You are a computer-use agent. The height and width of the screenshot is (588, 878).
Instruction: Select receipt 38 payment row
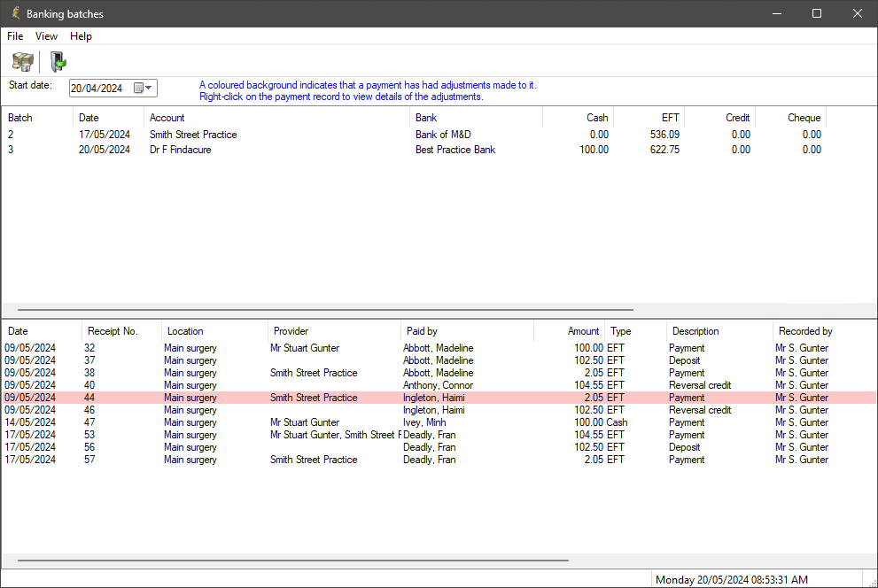tap(439, 373)
